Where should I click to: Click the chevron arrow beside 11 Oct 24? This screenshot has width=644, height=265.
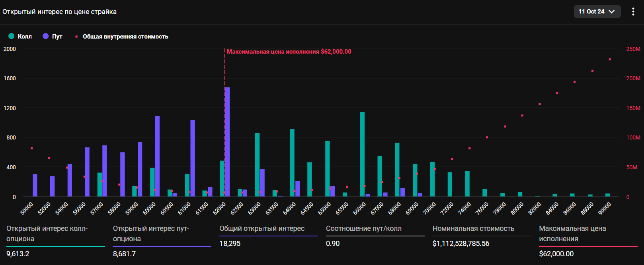[x=612, y=12]
